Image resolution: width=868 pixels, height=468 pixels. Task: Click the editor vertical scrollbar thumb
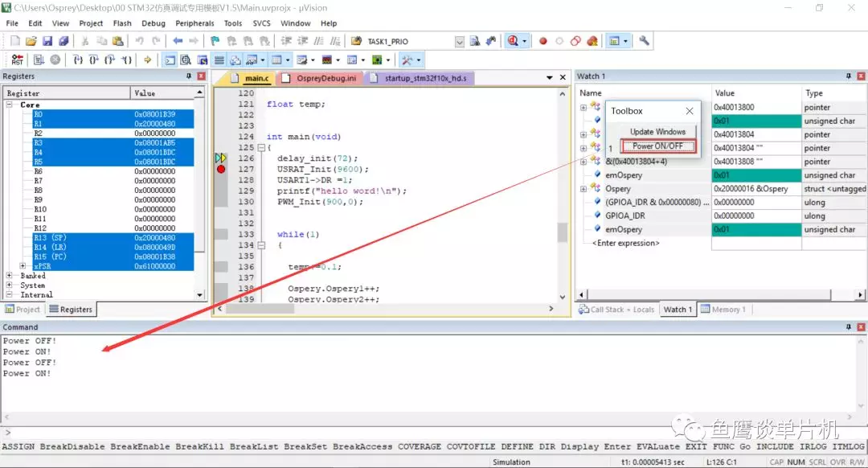562,232
